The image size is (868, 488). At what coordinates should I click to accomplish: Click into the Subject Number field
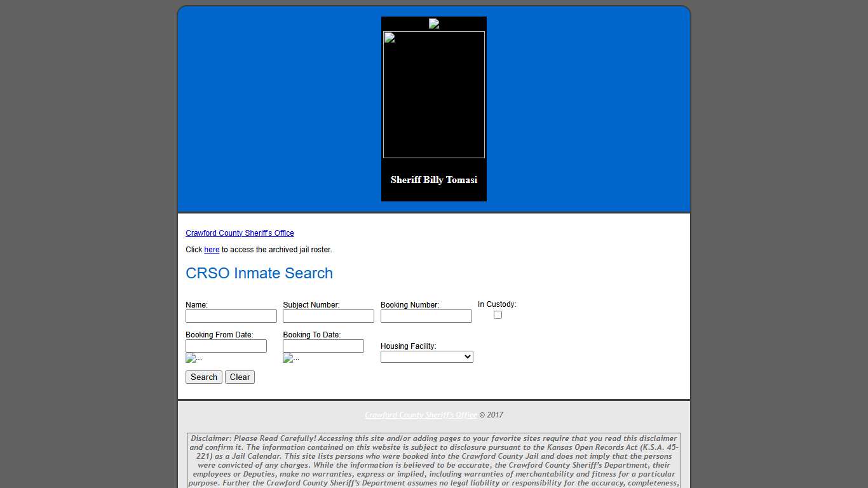pos(329,316)
